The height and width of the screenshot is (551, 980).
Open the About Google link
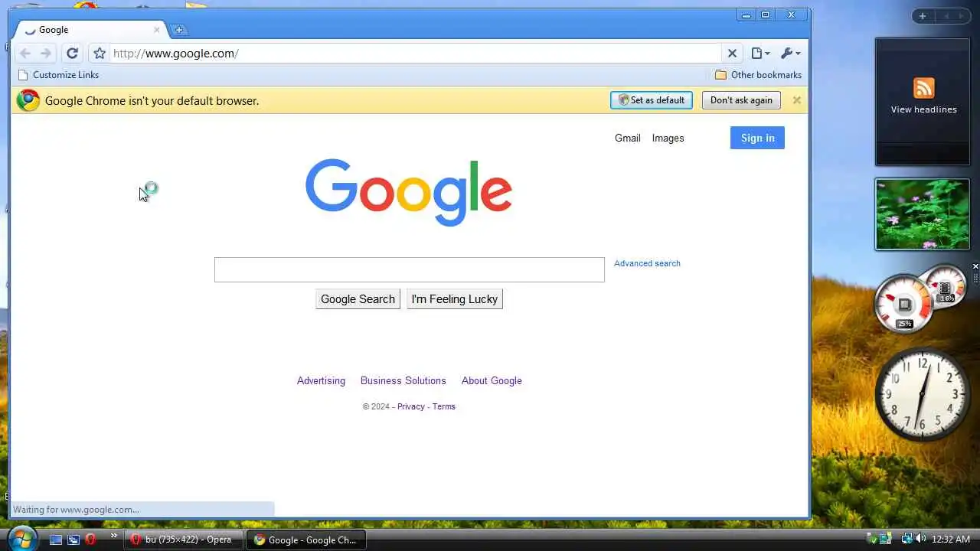(x=492, y=380)
